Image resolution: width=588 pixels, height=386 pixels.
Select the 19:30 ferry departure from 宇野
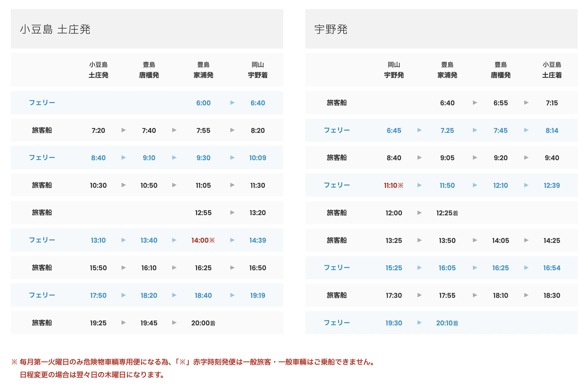(x=394, y=323)
